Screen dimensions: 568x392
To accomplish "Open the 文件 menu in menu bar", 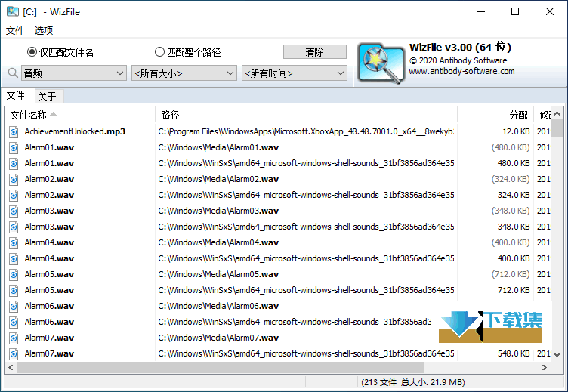I will [x=15, y=31].
